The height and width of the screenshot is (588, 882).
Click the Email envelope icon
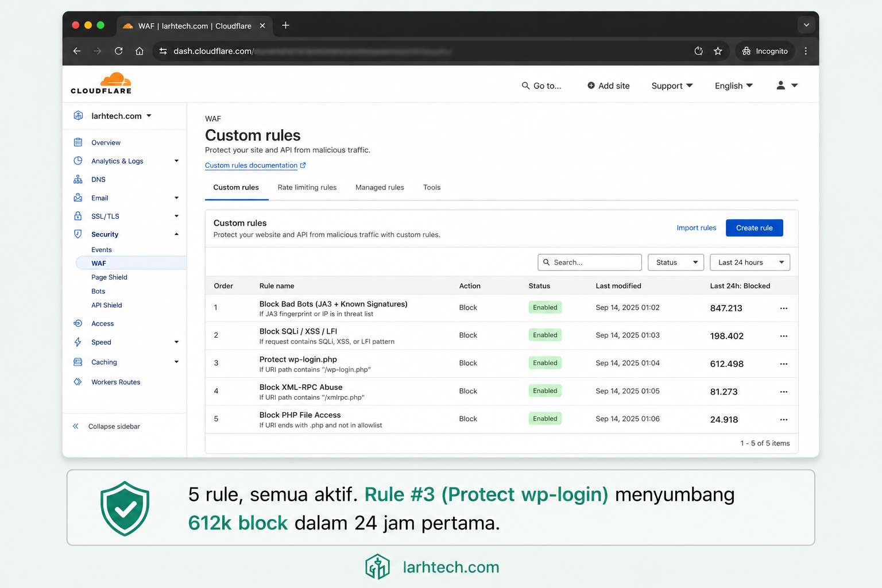(x=78, y=198)
